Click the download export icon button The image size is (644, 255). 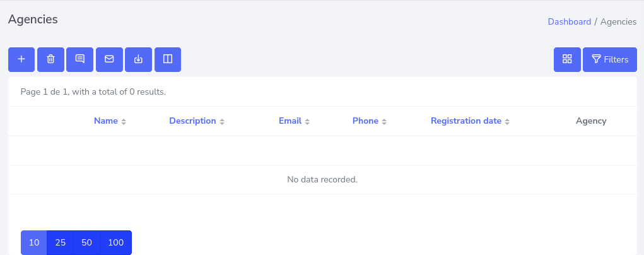point(139,59)
